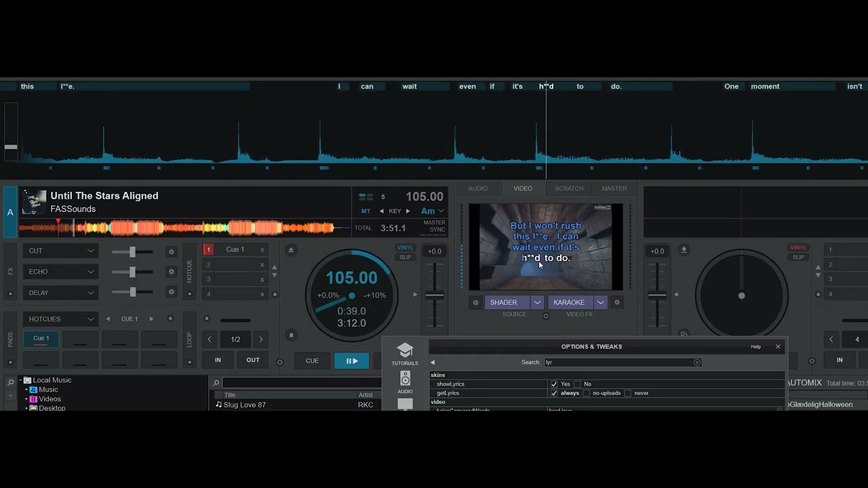The height and width of the screenshot is (488, 868).
Task: Open settings gear for ECHO effect
Action: pyautogui.click(x=171, y=272)
